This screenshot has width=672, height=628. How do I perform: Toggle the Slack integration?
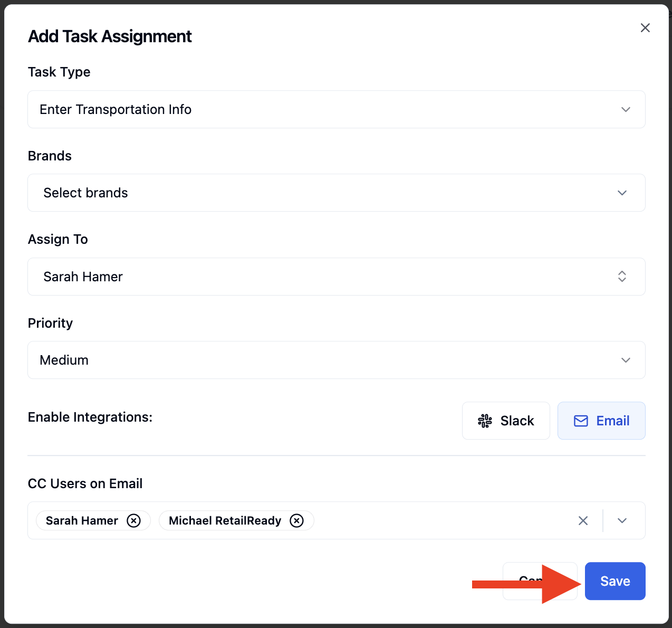pyautogui.click(x=506, y=421)
